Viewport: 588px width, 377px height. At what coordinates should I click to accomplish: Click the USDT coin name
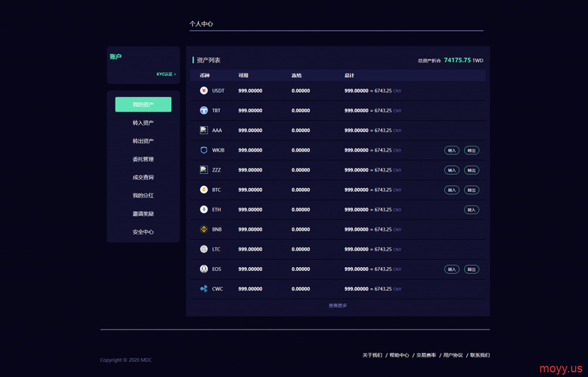pos(218,91)
